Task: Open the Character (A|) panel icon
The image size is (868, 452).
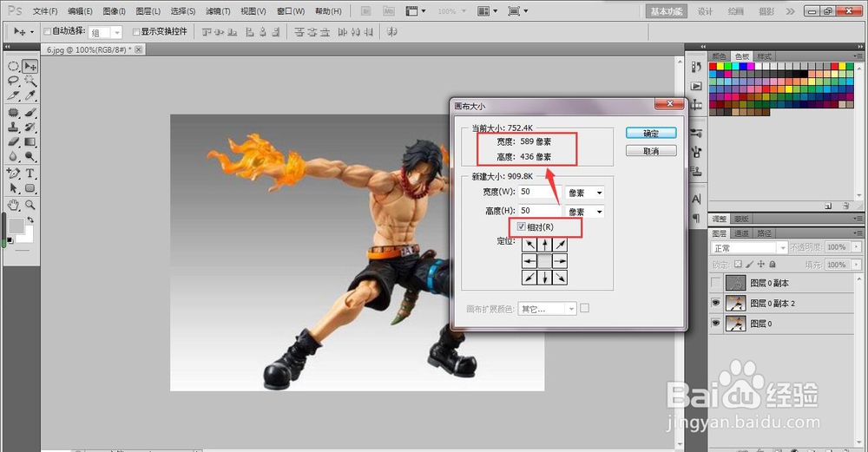Action: coord(696,200)
